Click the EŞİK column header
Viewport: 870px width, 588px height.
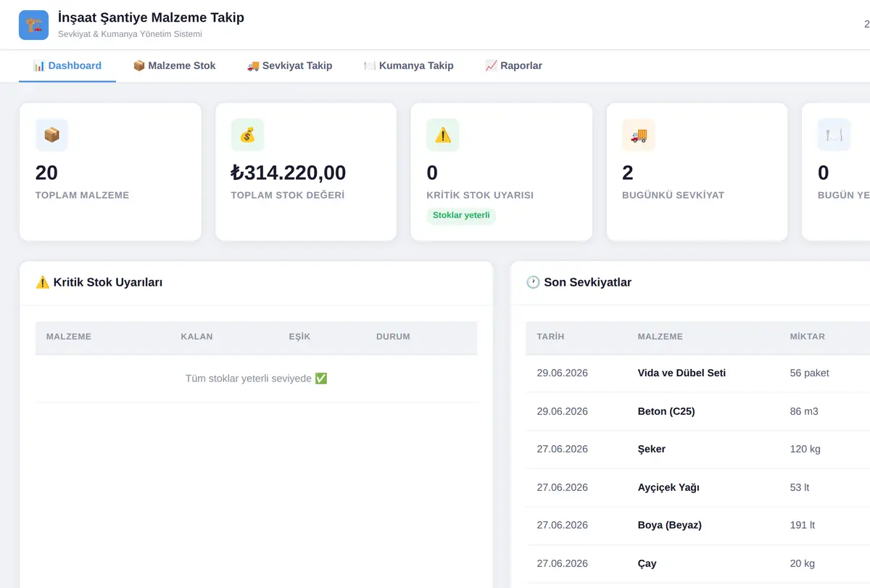299,336
